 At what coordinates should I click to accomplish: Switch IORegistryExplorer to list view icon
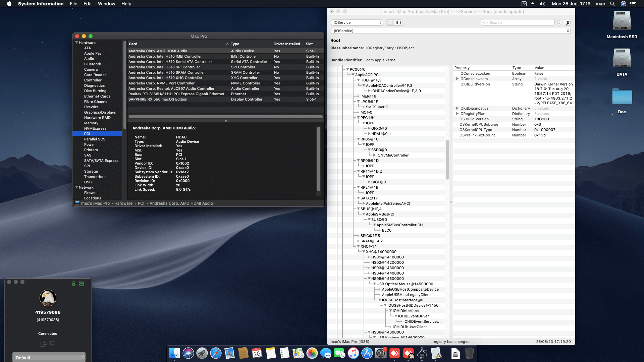390,22
